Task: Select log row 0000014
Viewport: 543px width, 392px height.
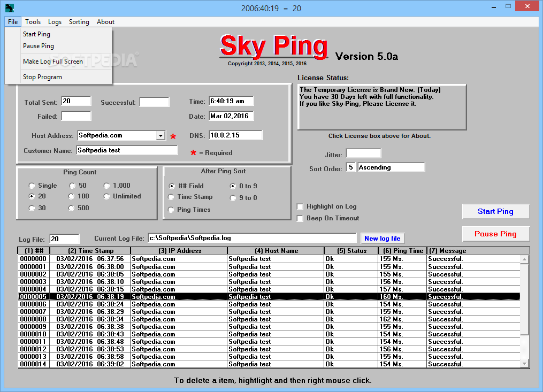Action: 269,364
